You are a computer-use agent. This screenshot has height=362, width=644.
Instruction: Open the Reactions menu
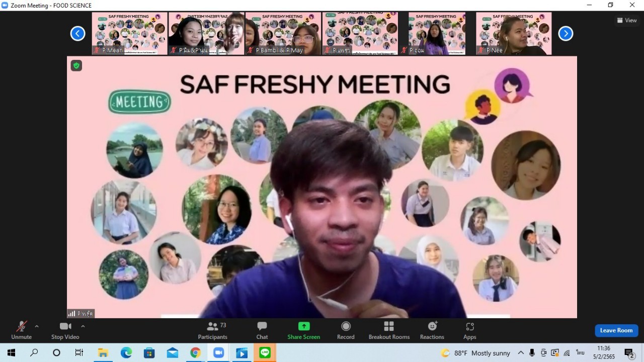pos(432,330)
